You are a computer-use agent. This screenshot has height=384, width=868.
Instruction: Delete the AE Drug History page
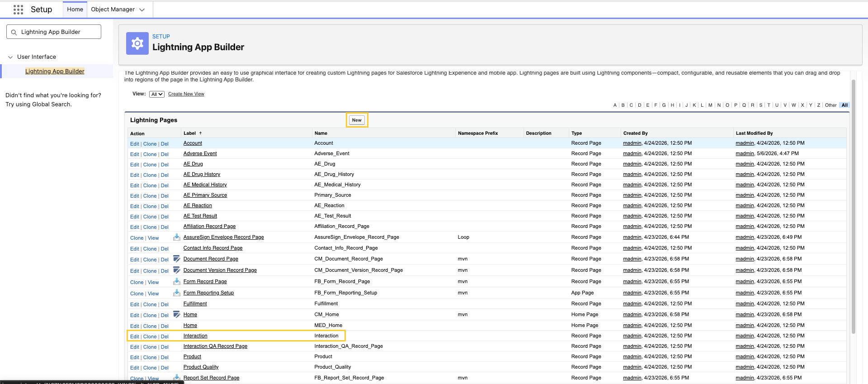tap(165, 175)
